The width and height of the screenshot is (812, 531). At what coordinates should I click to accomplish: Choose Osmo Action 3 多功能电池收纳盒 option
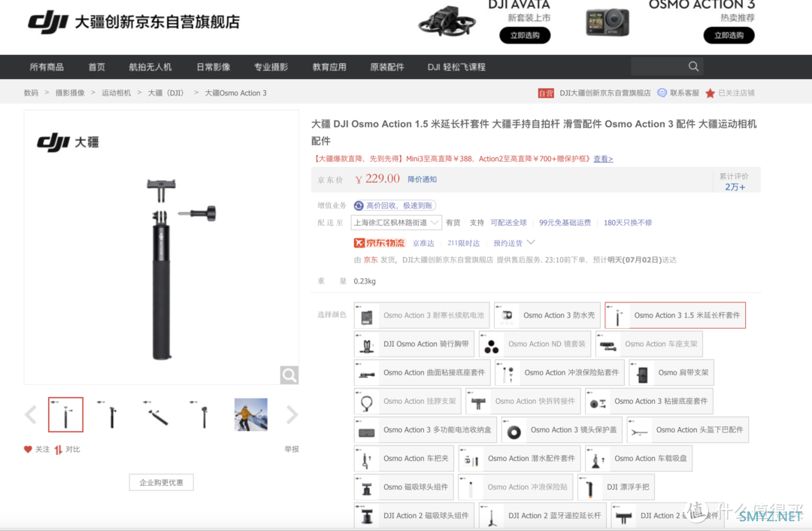425,429
